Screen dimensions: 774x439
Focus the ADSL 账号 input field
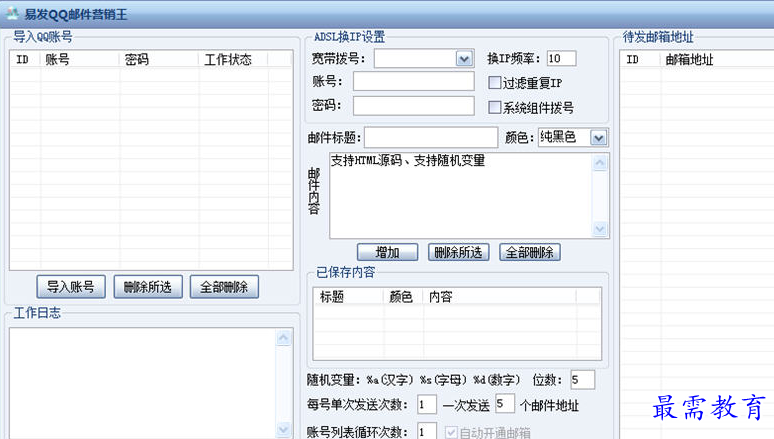[414, 81]
